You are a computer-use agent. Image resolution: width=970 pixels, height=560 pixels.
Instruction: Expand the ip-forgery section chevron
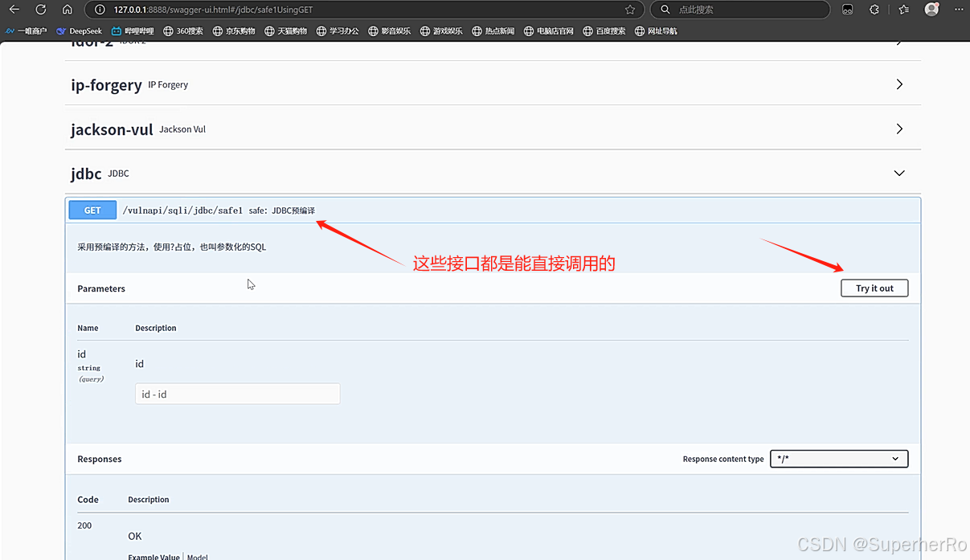899,84
